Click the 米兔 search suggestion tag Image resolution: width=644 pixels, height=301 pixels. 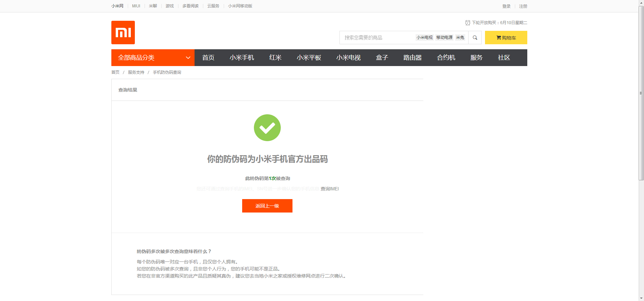click(460, 38)
